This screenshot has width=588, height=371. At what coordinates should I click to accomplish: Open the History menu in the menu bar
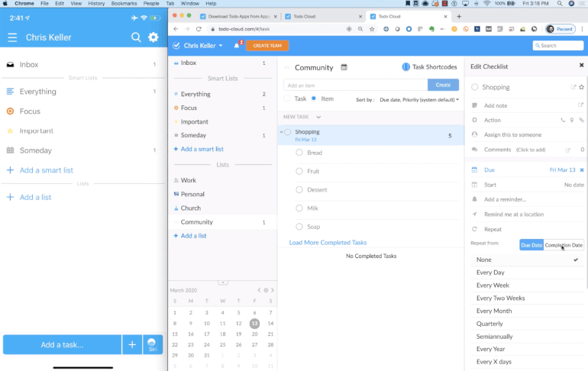(96, 3)
